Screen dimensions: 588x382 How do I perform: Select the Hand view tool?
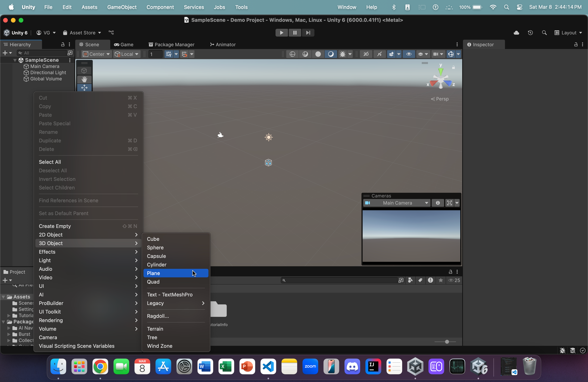point(84,79)
